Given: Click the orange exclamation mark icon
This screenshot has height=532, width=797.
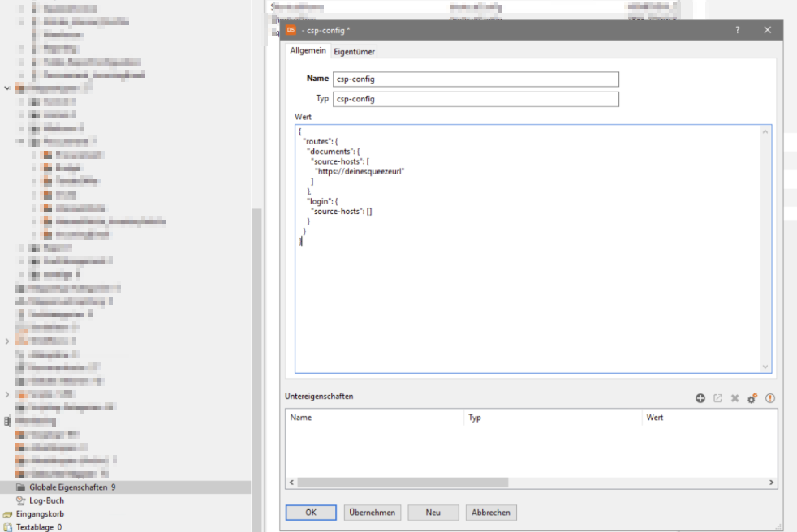Looking at the screenshot, I should [770, 398].
